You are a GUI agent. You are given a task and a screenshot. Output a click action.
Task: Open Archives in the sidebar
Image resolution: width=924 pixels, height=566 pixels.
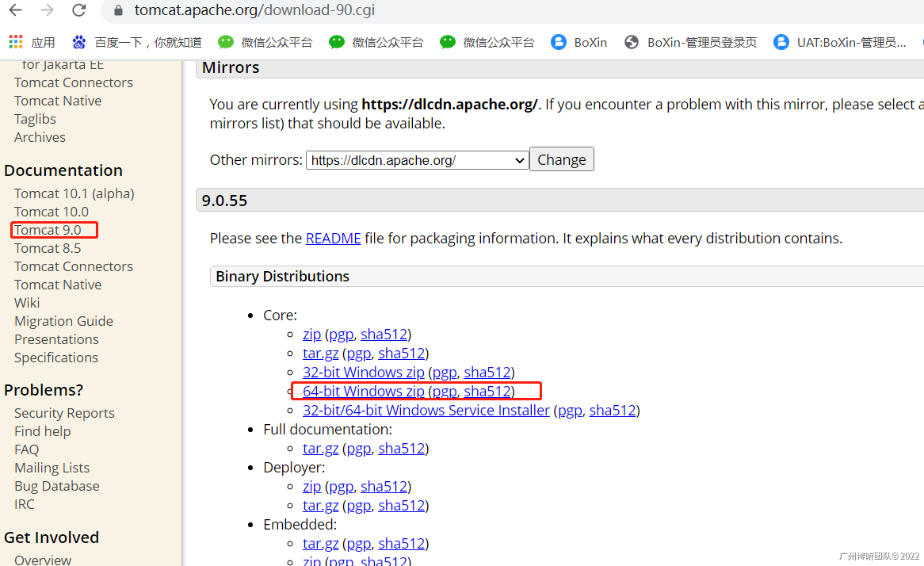point(40,137)
